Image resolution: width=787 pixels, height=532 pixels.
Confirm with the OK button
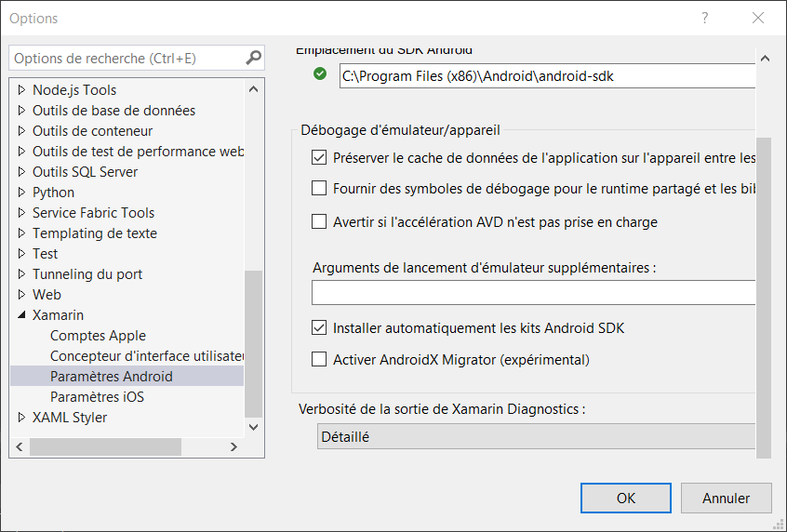point(626,499)
